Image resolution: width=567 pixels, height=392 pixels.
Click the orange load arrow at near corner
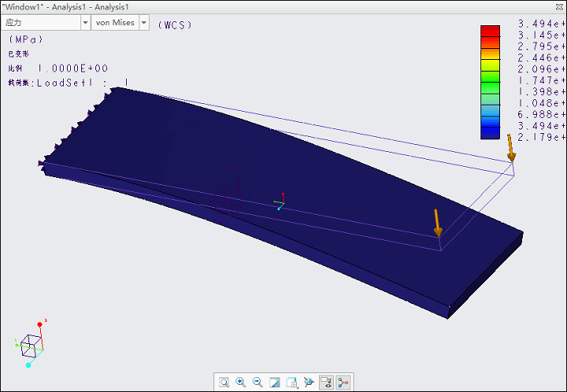pyautogui.click(x=437, y=223)
